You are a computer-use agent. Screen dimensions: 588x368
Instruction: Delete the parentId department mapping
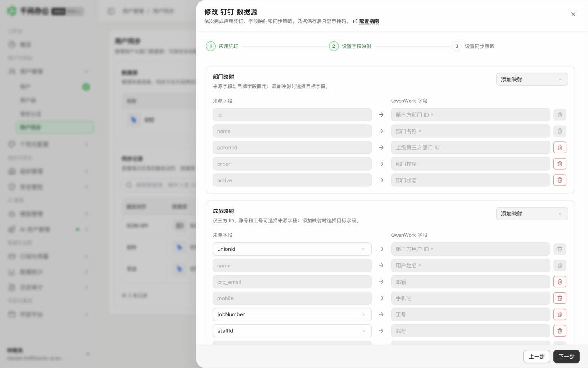559,148
